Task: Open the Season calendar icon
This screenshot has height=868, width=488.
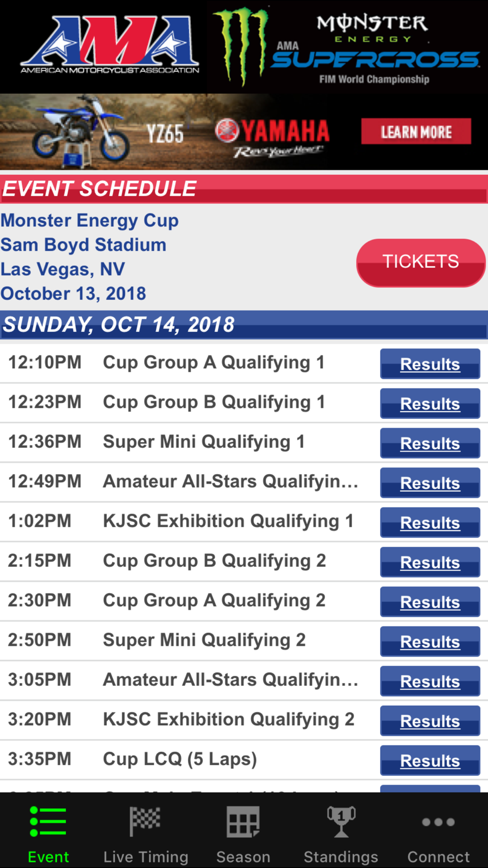Action: click(243, 822)
